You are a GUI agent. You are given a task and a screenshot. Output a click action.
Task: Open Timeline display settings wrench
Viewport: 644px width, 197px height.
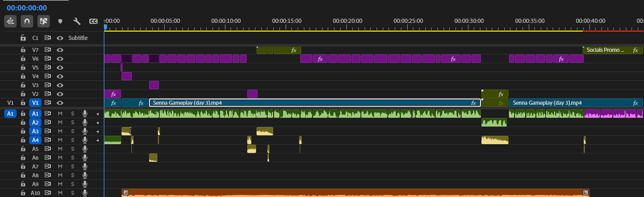[77, 21]
